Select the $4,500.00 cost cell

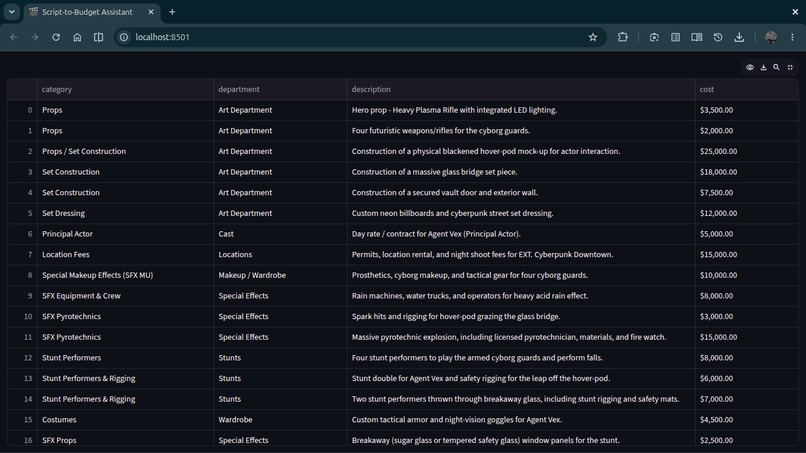(747, 420)
